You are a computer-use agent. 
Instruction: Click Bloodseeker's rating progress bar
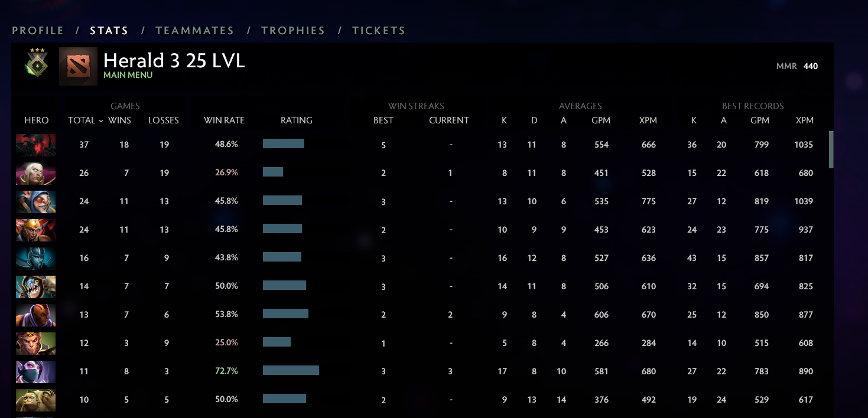[x=284, y=143]
